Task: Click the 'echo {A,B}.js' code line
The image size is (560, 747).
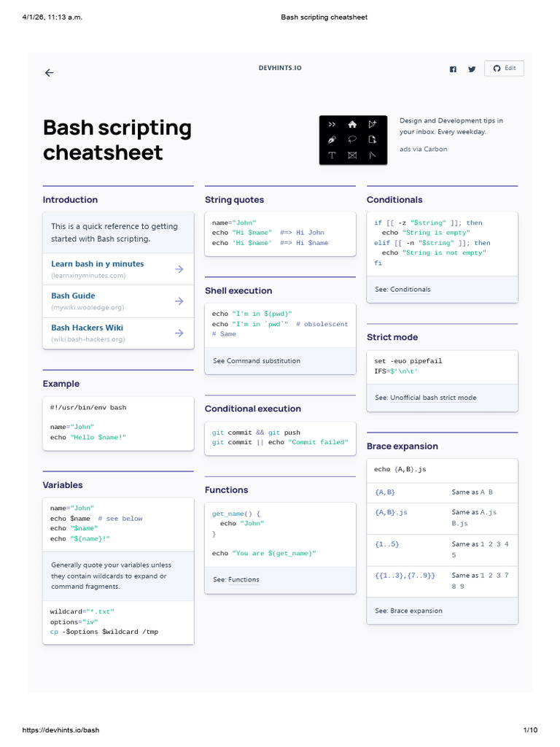Action: pyautogui.click(x=400, y=469)
